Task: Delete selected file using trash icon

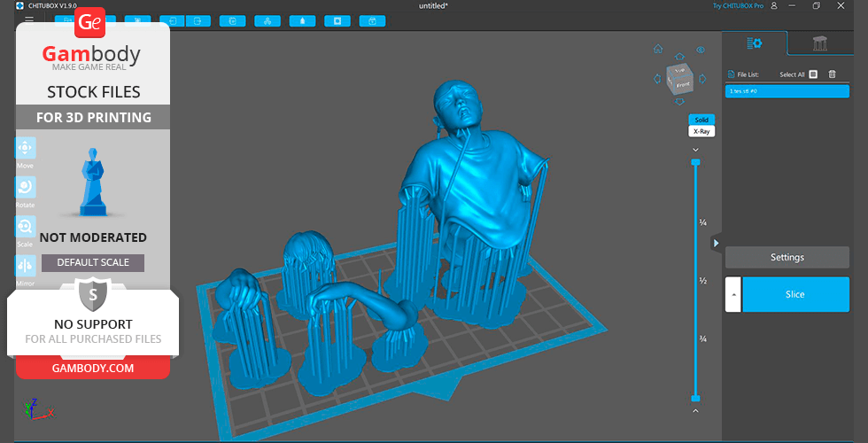Action: 832,74
